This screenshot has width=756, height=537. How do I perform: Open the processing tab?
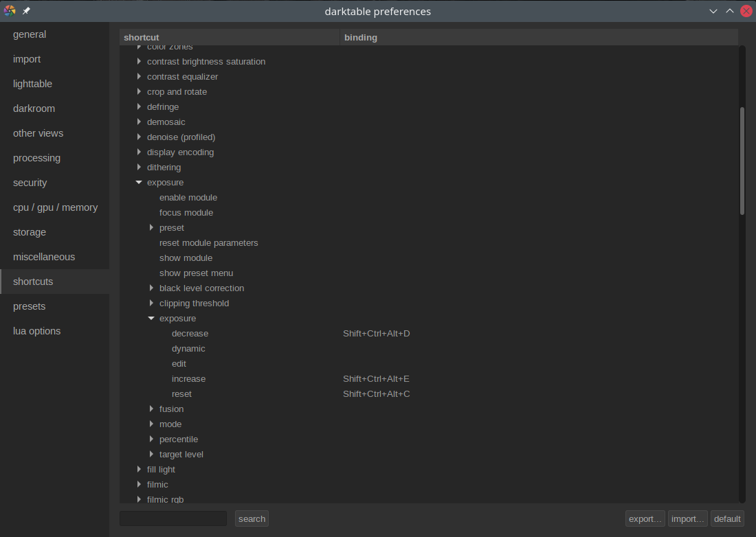click(x=54, y=158)
